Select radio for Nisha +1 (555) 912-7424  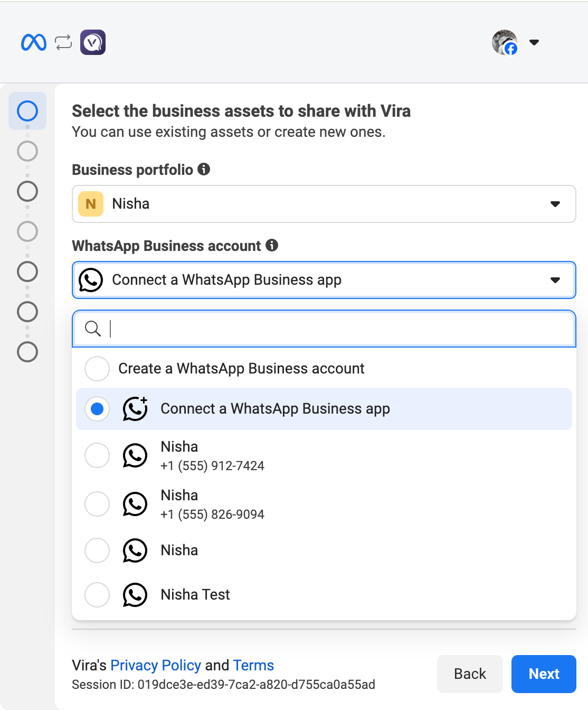tap(97, 455)
